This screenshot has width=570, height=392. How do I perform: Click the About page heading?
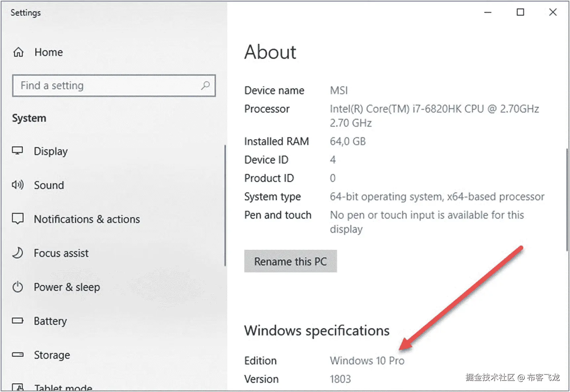click(270, 52)
